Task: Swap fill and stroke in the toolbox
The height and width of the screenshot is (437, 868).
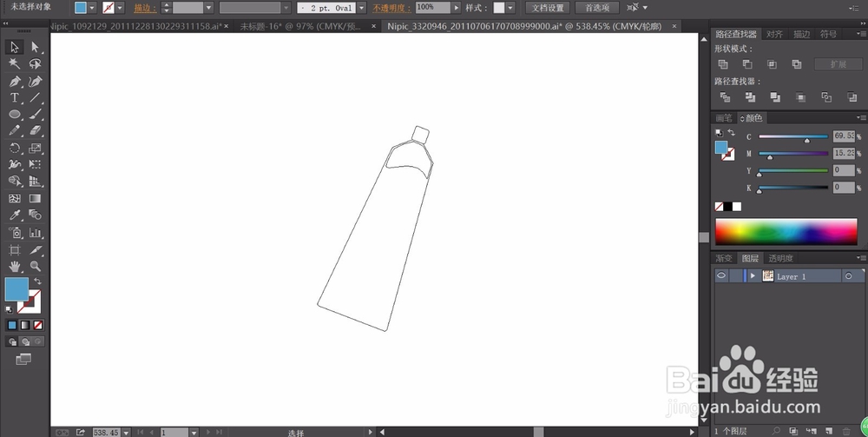Action: click(x=37, y=281)
